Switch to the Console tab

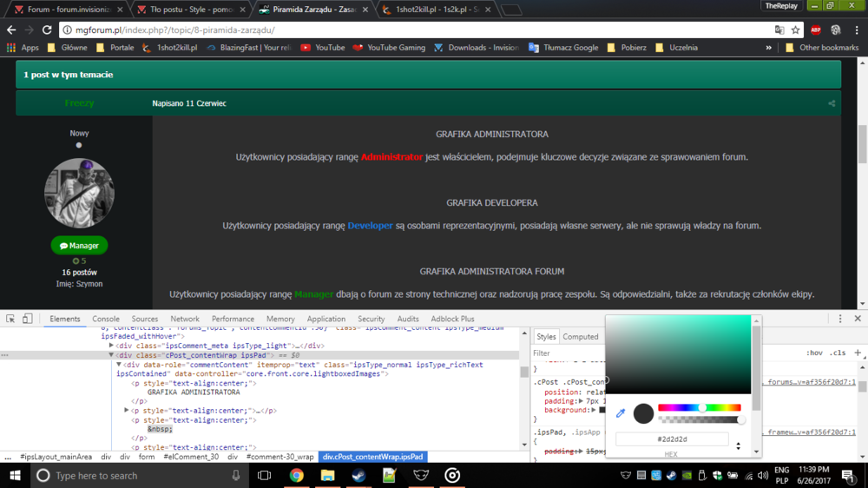pos(106,319)
